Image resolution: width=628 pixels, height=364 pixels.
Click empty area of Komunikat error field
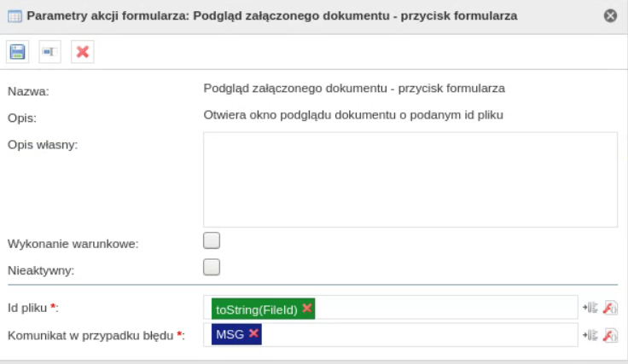pos(419,335)
